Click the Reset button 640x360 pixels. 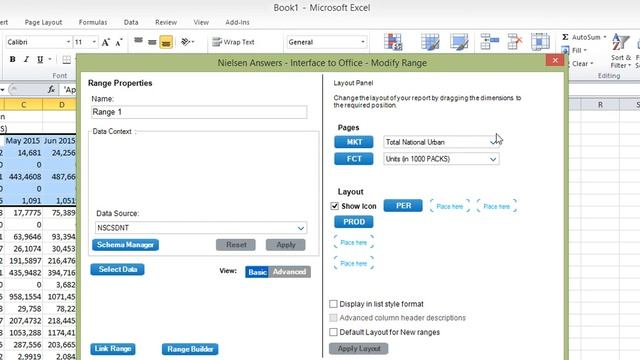tap(236, 245)
